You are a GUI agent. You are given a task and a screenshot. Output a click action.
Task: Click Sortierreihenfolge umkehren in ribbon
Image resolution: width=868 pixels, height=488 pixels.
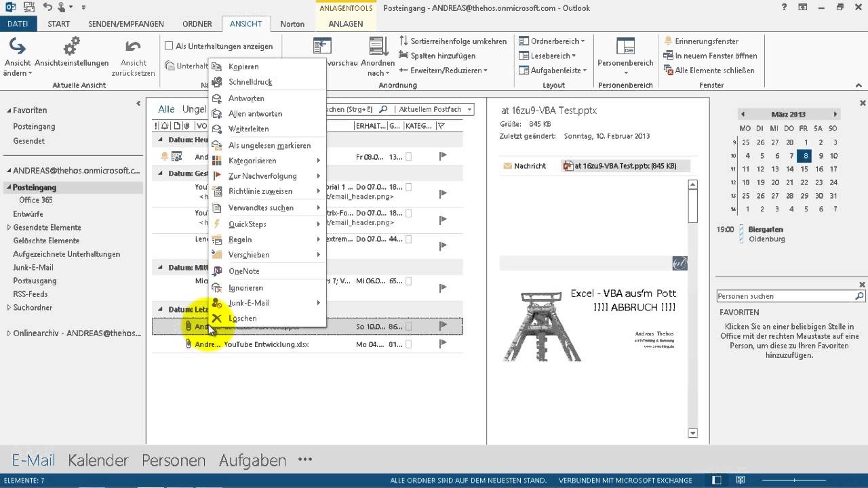click(453, 41)
